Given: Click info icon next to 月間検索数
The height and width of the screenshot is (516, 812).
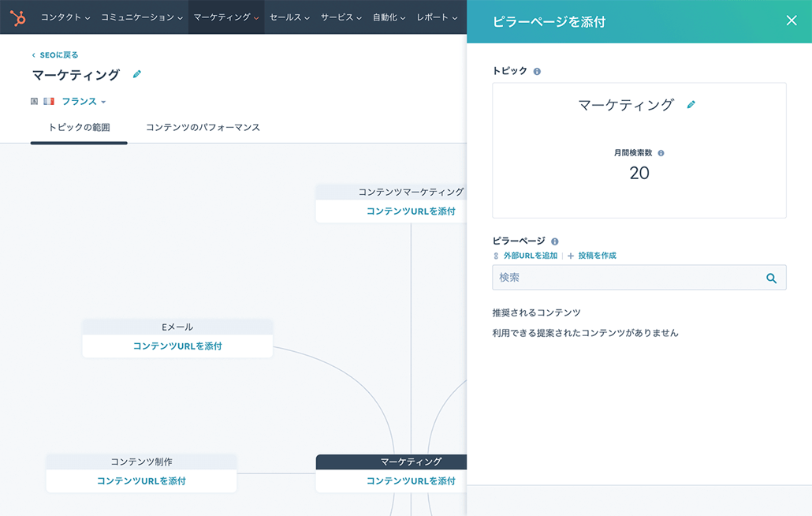Looking at the screenshot, I should (661, 153).
